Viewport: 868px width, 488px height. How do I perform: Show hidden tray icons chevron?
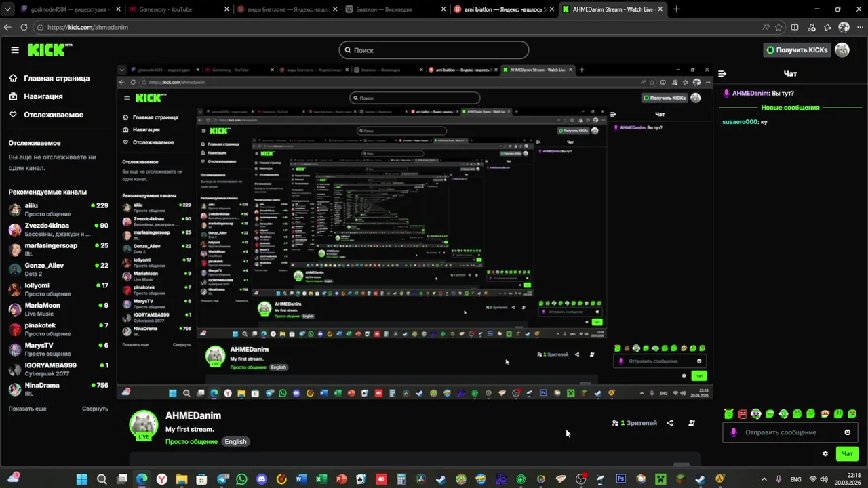[764, 479]
